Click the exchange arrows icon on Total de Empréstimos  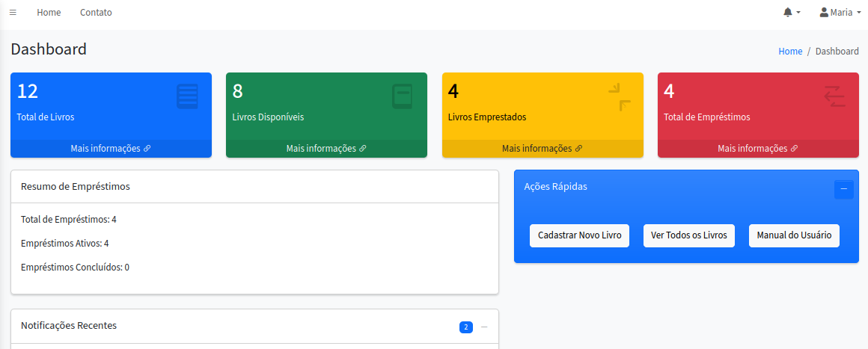click(834, 97)
